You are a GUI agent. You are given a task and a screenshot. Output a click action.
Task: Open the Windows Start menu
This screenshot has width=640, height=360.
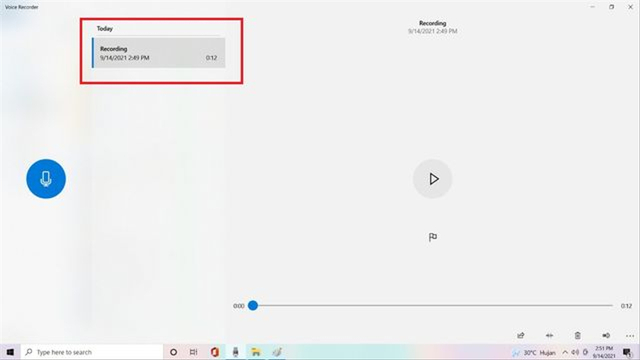point(10,352)
